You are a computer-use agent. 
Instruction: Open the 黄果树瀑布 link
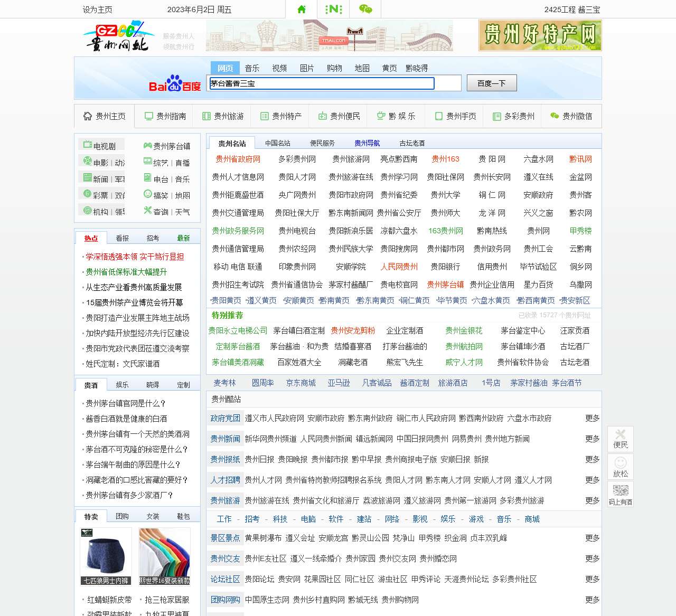point(263,538)
